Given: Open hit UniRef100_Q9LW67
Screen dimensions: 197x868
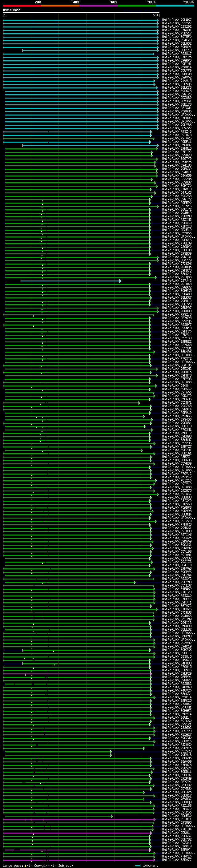Looking at the screenshot, I should [176, 20].
